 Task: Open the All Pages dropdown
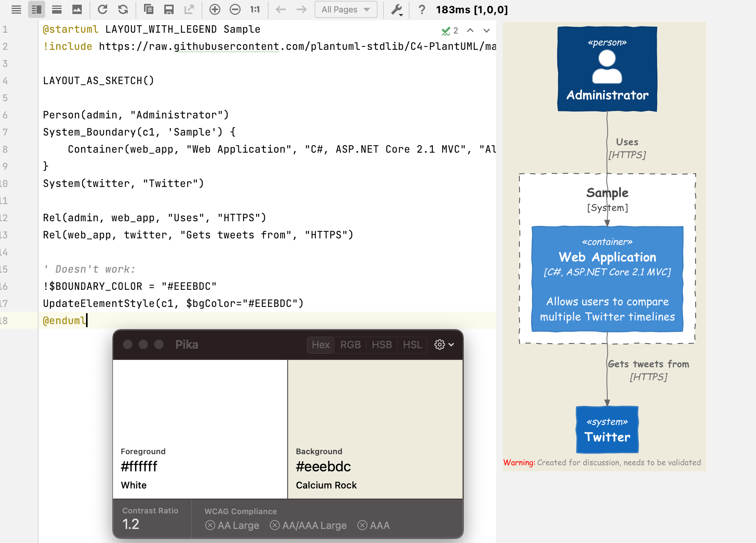pyautogui.click(x=346, y=9)
